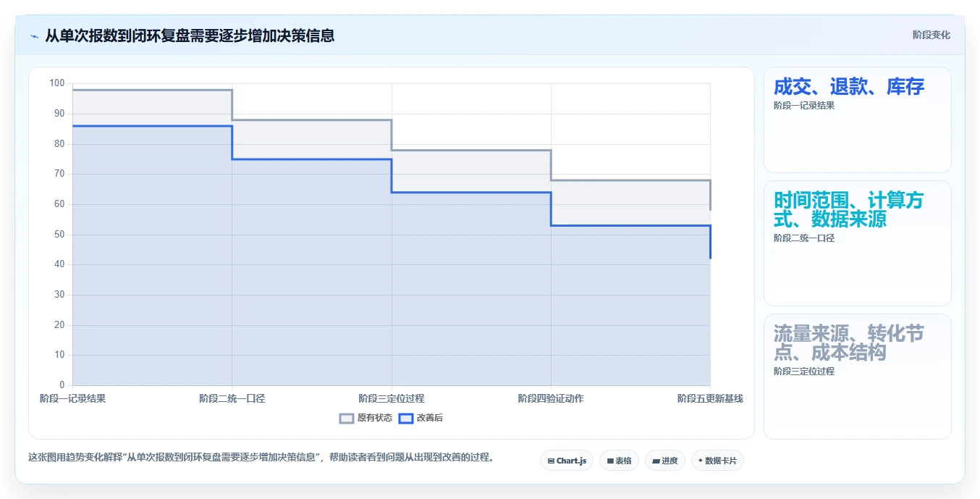The width and height of the screenshot is (980, 499).
Task: Click the chart title 从单次报数到闭环复盘需要逐步增加决策信息
Action: [x=190, y=35]
